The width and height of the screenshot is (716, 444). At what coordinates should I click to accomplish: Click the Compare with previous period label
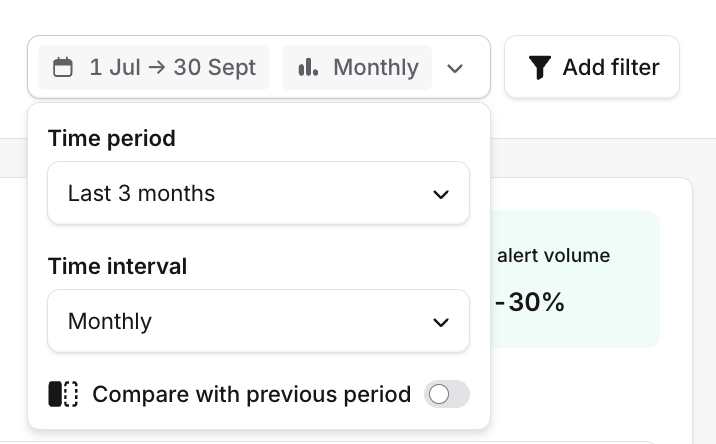click(x=252, y=394)
